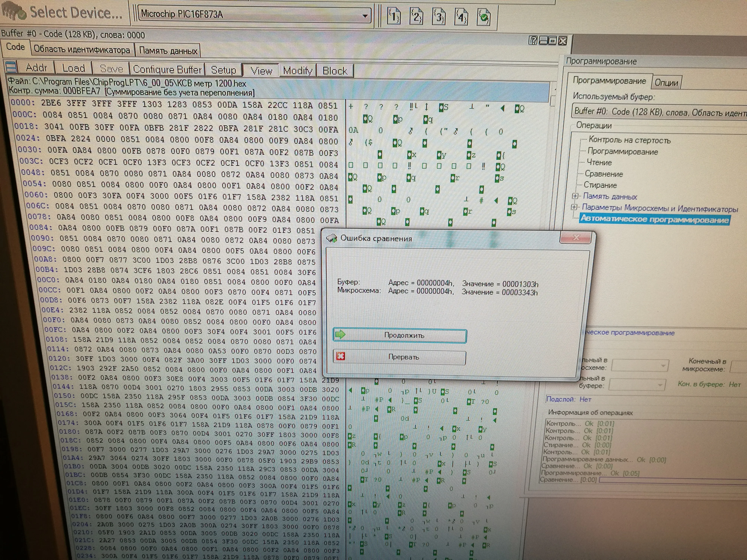Switch to the Память данных buffer tab
This screenshot has width=747, height=560.
[x=168, y=51]
